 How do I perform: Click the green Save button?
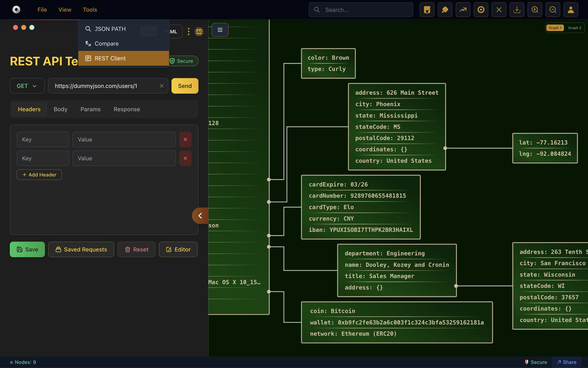[27, 249]
